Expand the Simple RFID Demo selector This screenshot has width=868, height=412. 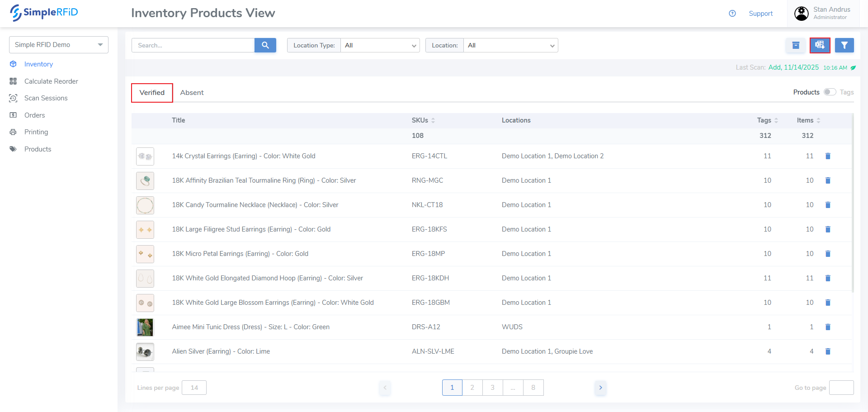pos(59,45)
